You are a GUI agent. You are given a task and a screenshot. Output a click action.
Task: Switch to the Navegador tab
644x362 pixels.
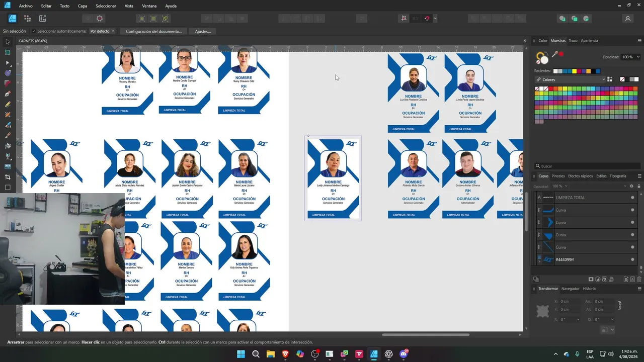pyautogui.click(x=570, y=289)
